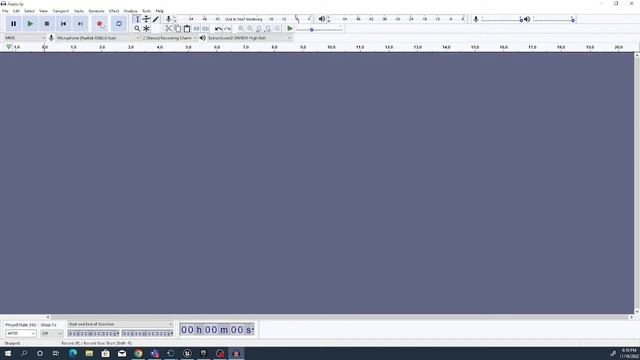
Task: Open Google Chrome from the taskbar
Action: [138, 353]
